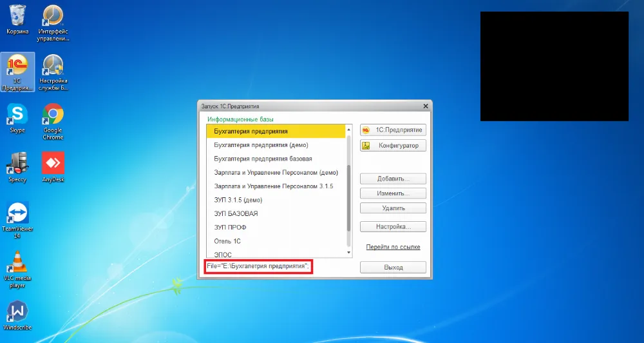
Task: Click the Добавить... button
Action: click(393, 179)
